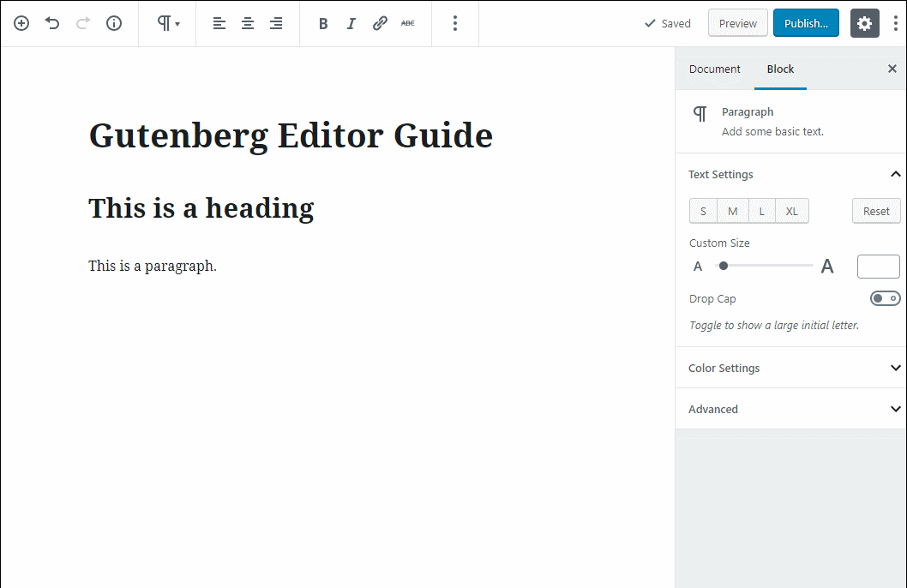Click the Add block plus icon
The image size is (907, 588).
click(21, 23)
